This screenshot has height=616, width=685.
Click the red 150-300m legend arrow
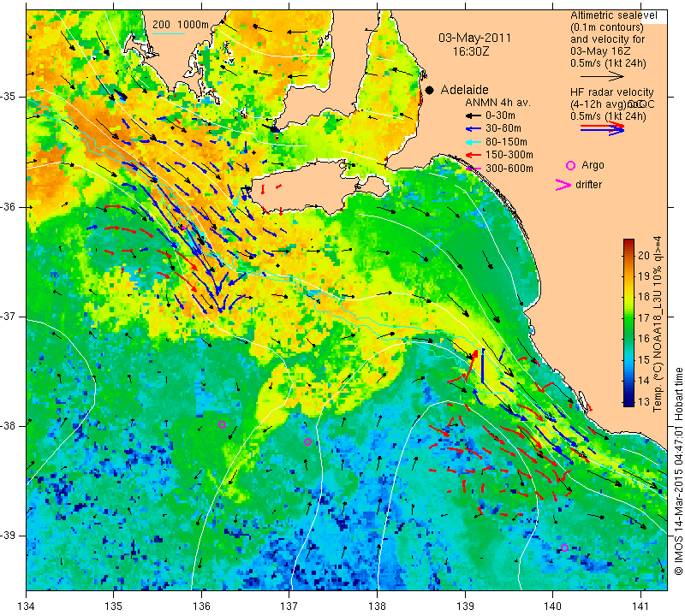tap(473, 155)
